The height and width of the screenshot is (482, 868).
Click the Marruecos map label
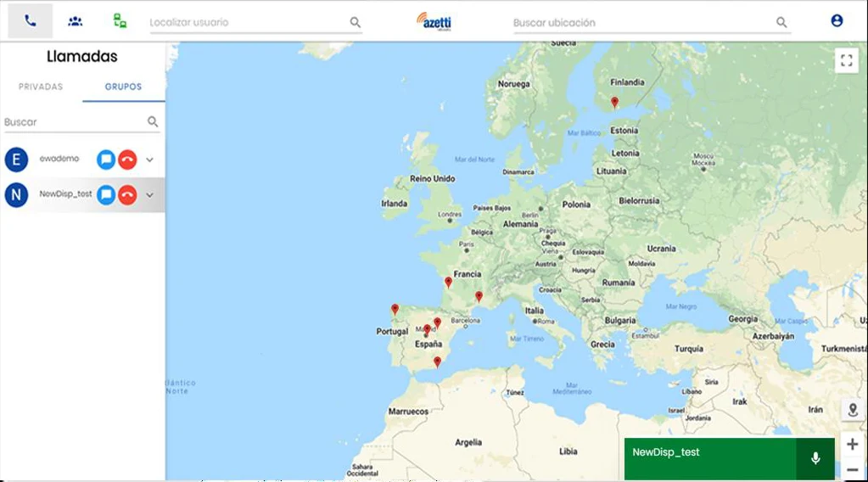[408, 412]
